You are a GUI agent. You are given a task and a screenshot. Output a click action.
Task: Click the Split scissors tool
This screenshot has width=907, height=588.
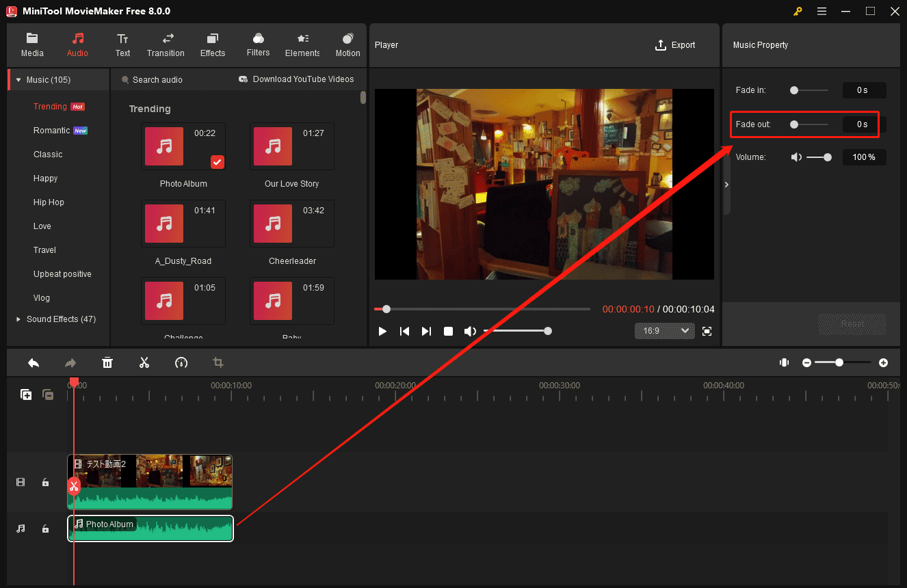tap(144, 362)
